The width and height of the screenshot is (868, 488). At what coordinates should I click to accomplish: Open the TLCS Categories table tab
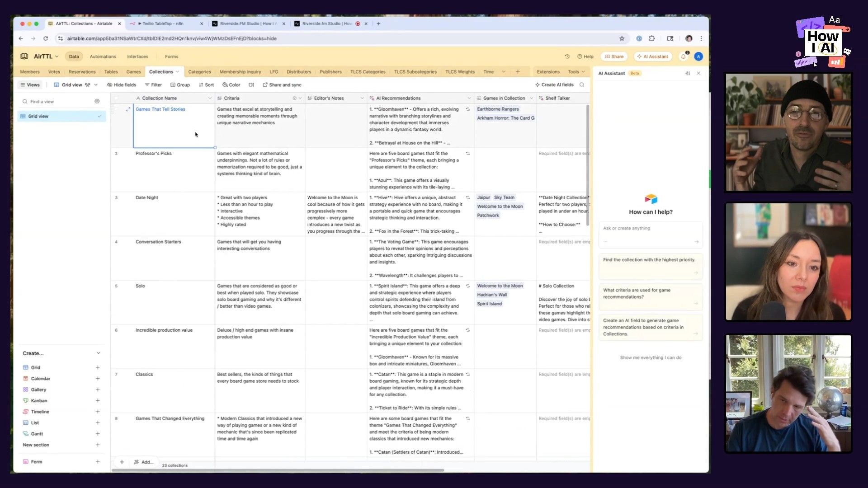coord(368,72)
